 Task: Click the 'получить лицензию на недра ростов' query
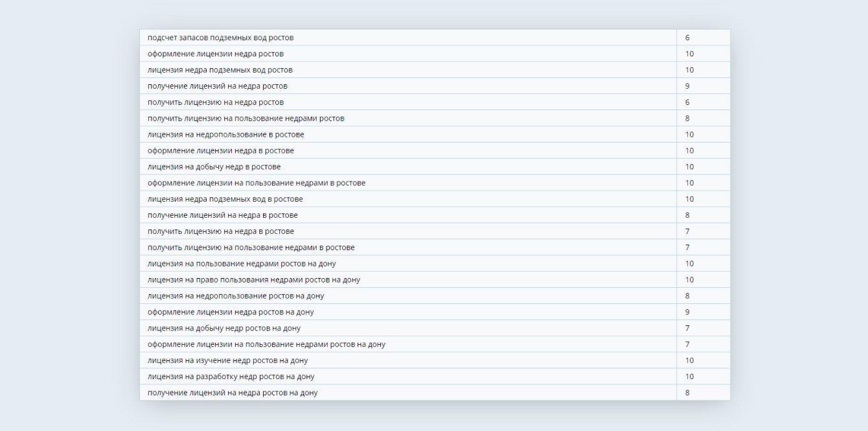(216, 102)
